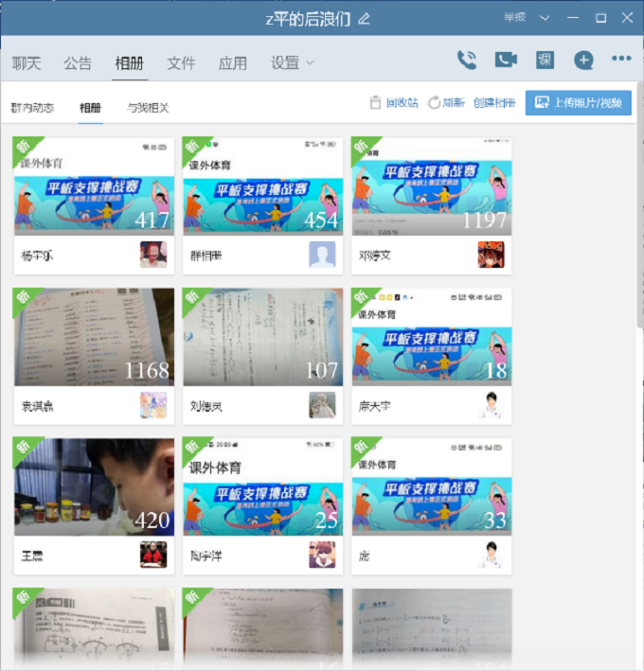
Task: Click 陶宇洋 avatar picture
Action: pyautogui.click(x=322, y=555)
